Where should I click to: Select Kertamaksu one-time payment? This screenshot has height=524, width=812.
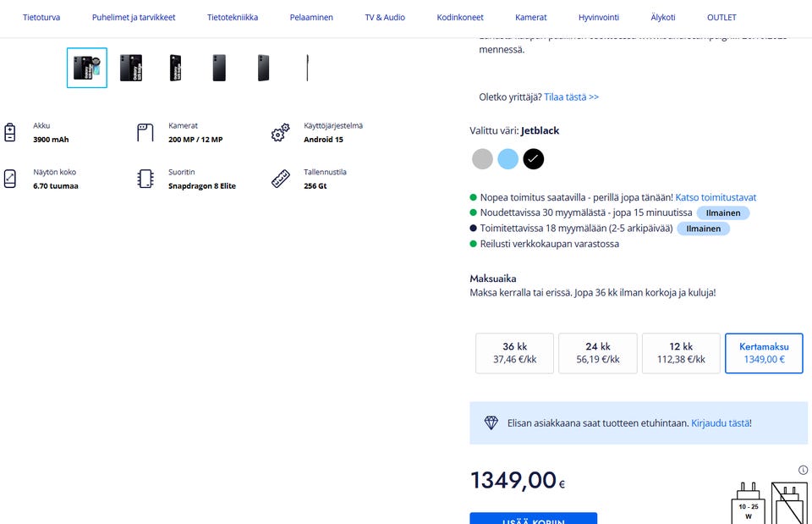click(x=764, y=353)
